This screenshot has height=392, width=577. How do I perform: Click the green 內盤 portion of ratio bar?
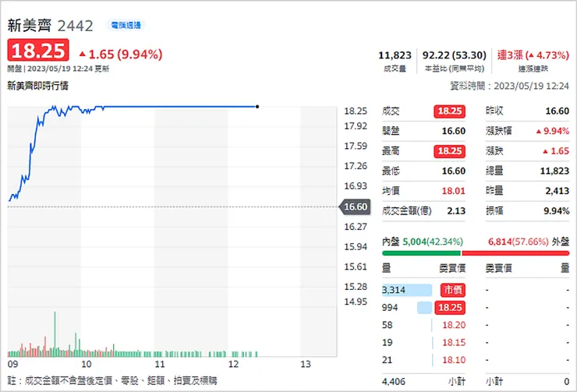click(x=421, y=252)
